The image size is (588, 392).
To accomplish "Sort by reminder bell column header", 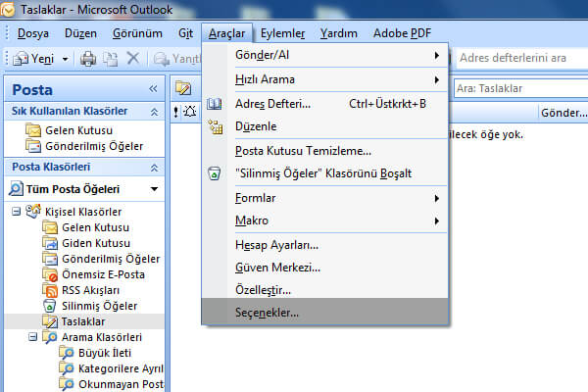I will click(x=190, y=112).
